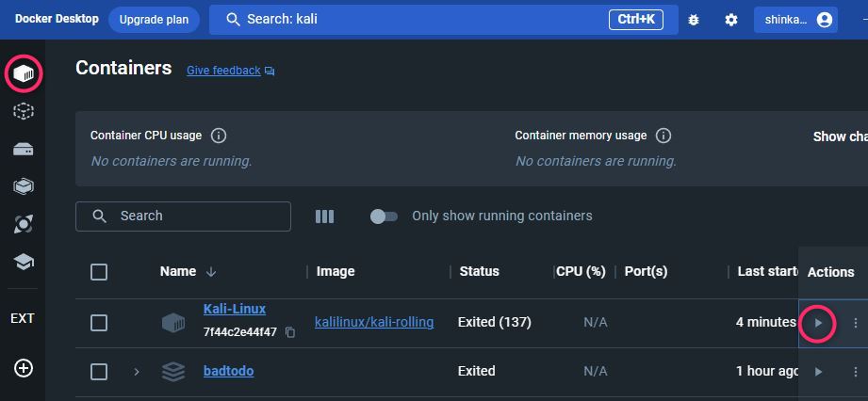Image resolution: width=868 pixels, height=401 pixels.
Task: Open the badtodo stack link
Action: [x=229, y=371]
